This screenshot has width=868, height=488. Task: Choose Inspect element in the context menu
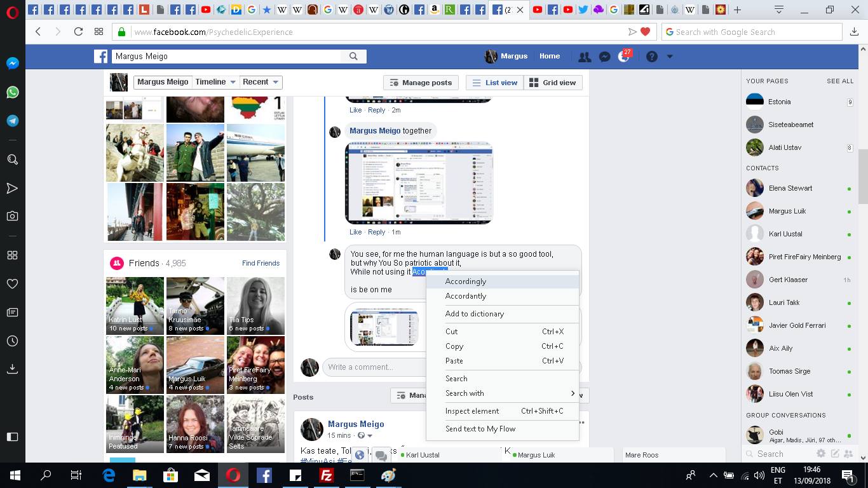pos(503,411)
